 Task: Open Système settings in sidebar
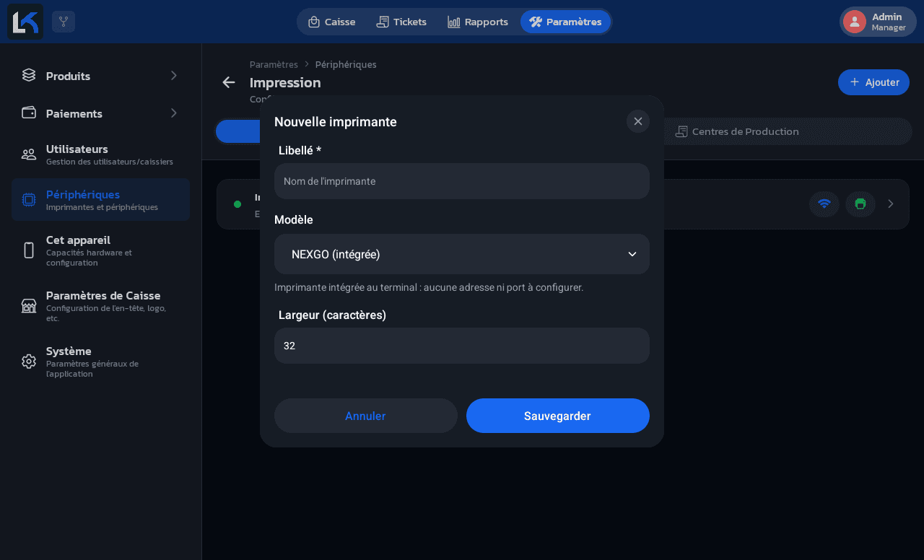point(100,362)
